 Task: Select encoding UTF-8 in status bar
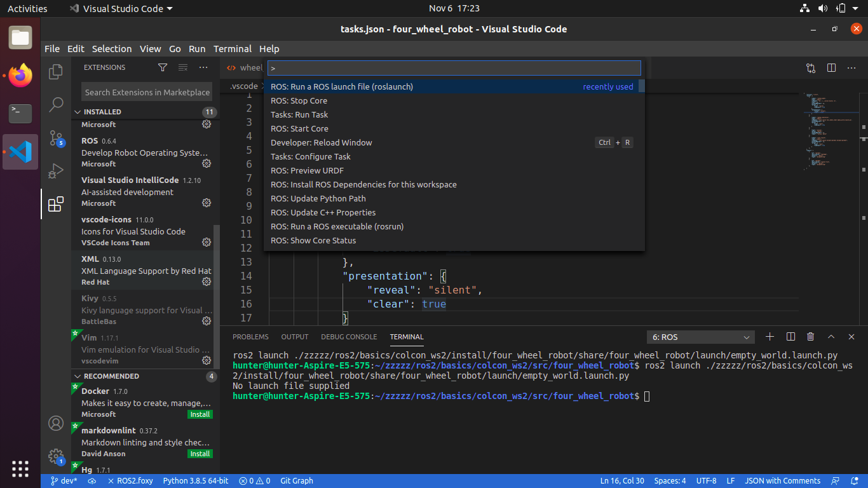pos(706,481)
